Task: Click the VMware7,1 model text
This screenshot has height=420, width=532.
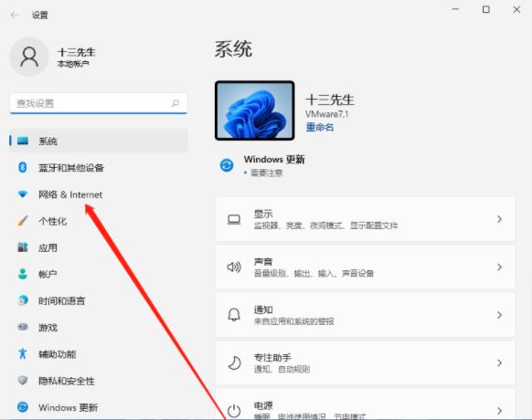Action: point(326,114)
